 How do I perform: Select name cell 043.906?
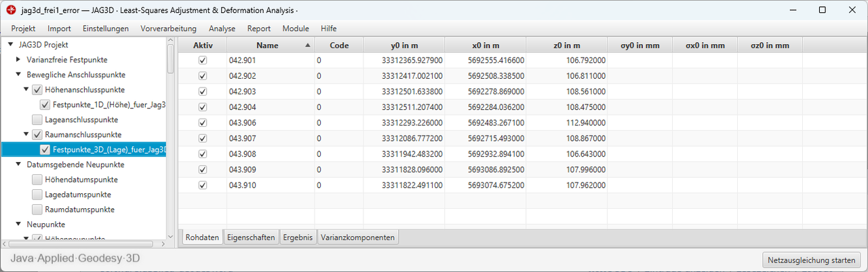(x=271, y=123)
